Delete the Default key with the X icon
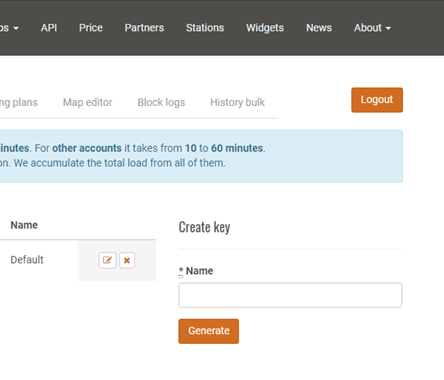 tap(127, 260)
